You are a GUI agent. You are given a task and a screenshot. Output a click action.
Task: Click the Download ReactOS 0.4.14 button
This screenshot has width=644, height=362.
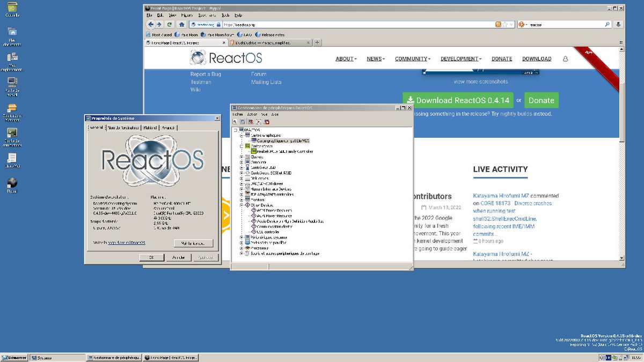coord(458,100)
